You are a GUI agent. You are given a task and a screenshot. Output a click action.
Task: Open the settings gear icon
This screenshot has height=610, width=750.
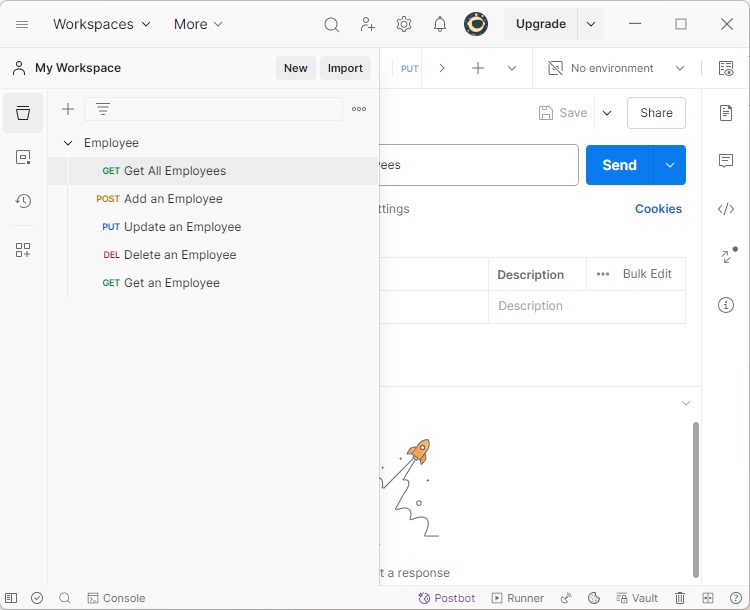[404, 24]
